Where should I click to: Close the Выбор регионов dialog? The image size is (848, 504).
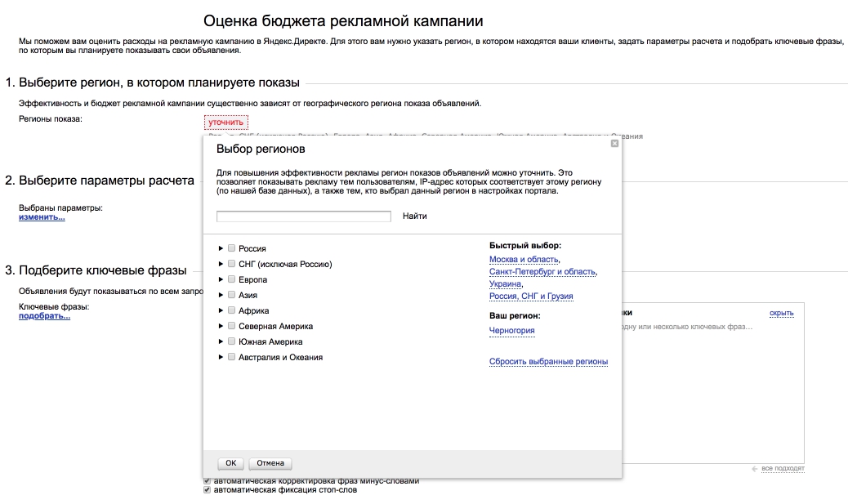coord(614,143)
